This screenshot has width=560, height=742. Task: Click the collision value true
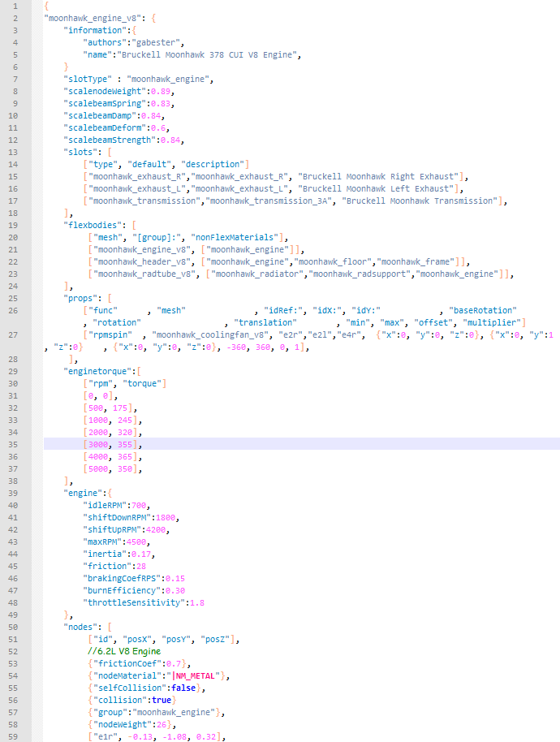[162, 701]
